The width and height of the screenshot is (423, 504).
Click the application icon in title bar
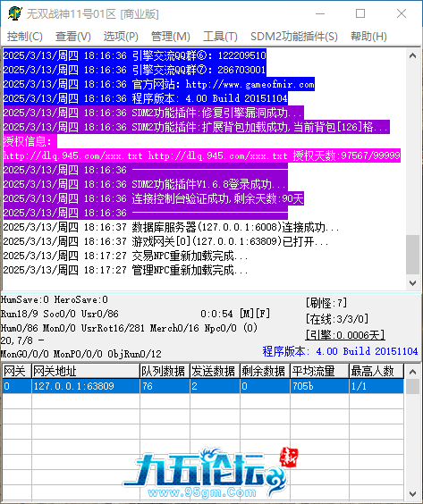pos(15,13)
